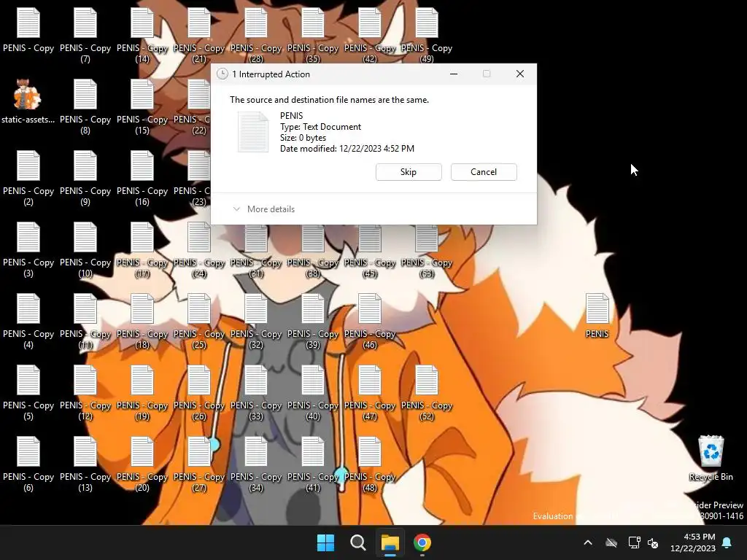This screenshot has width=747, height=560.
Task: Open Google Chrome from the taskbar
Action: (x=422, y=542)
